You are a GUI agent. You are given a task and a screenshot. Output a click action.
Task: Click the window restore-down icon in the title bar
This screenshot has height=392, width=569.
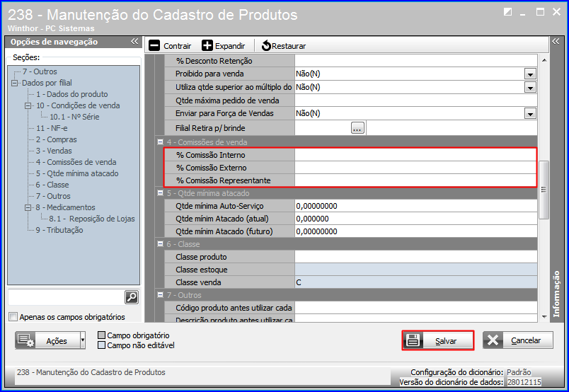507,12
